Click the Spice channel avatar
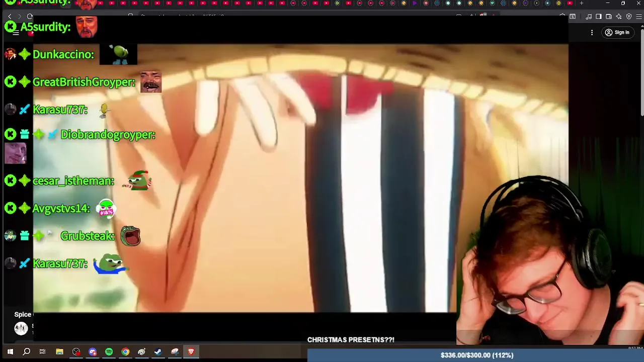 pyautogui.click(x=21, y=328)
